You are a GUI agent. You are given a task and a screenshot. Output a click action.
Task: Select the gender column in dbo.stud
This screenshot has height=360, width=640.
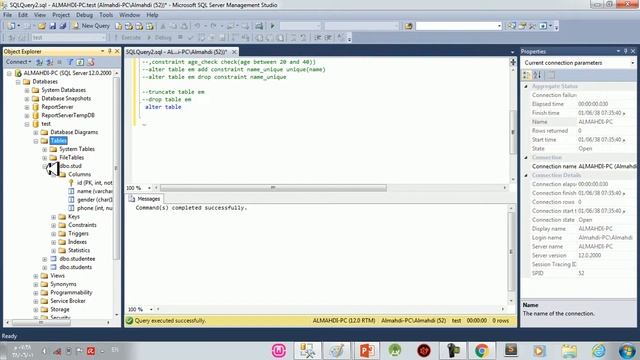click(94, 200)
